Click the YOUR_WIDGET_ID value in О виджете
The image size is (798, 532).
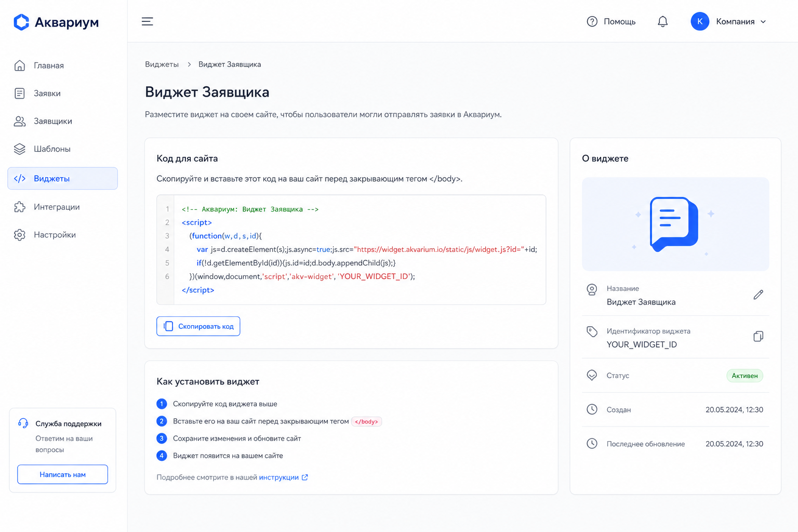[642, 344]
